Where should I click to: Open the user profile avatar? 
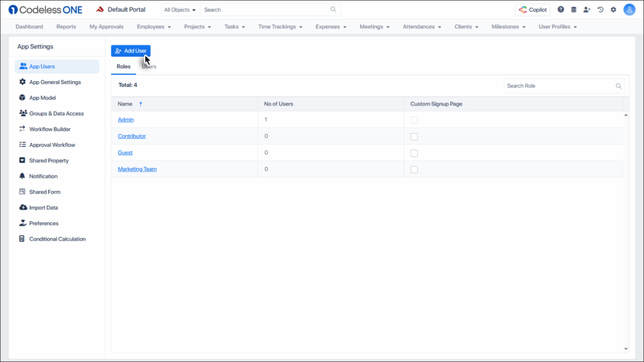click(629, 9)
